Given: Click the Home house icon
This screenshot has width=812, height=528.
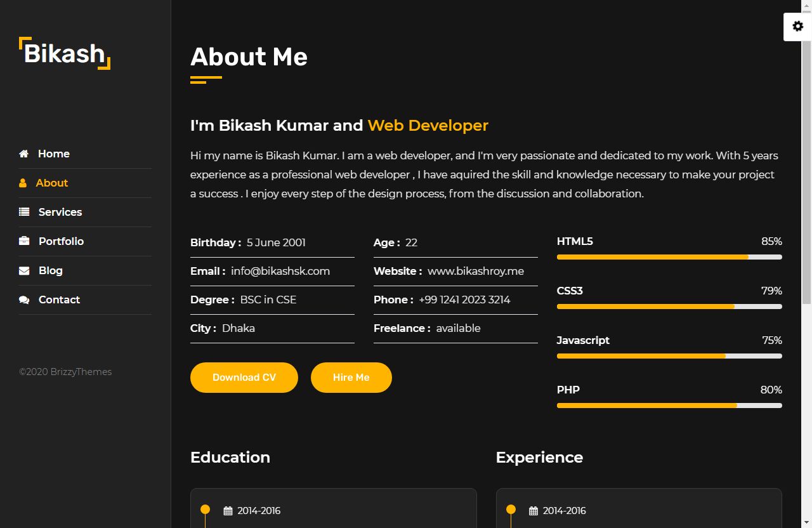Looking at the screenshot, I should [24, 154].
